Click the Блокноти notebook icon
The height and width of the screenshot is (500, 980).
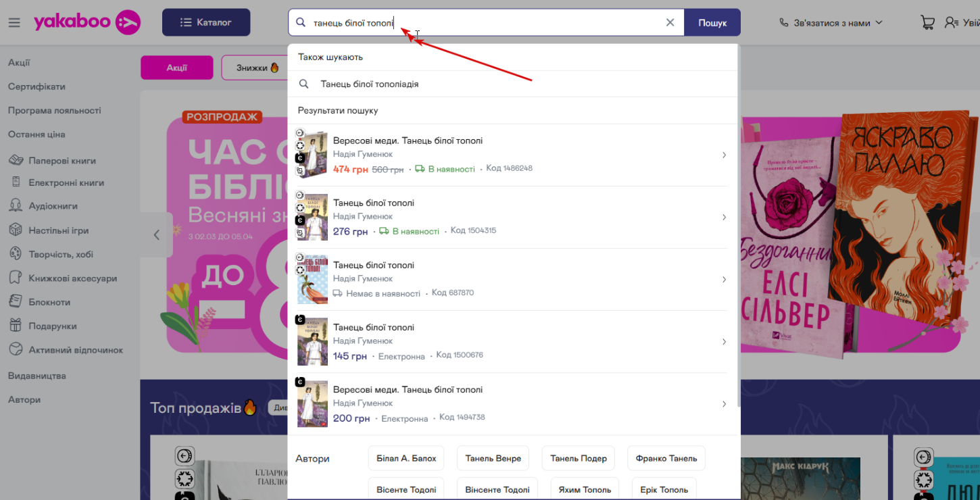tap(16, 302)
